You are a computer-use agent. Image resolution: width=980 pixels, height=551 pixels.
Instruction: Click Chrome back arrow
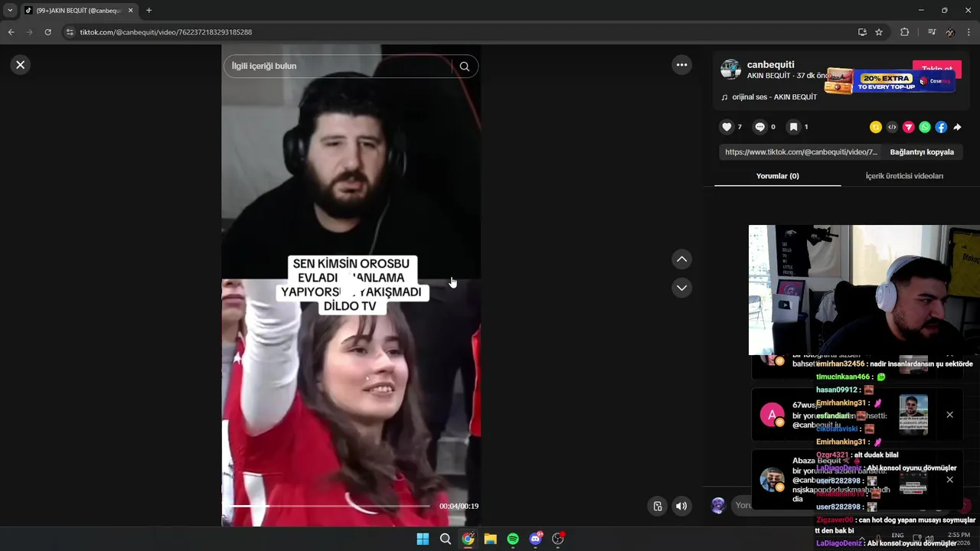[11, 32]
